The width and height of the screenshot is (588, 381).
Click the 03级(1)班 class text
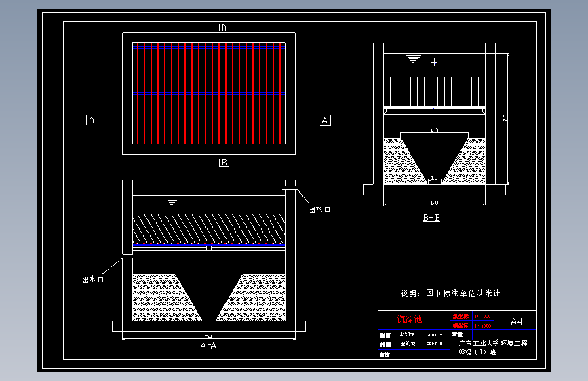click(x=477, y=352)
